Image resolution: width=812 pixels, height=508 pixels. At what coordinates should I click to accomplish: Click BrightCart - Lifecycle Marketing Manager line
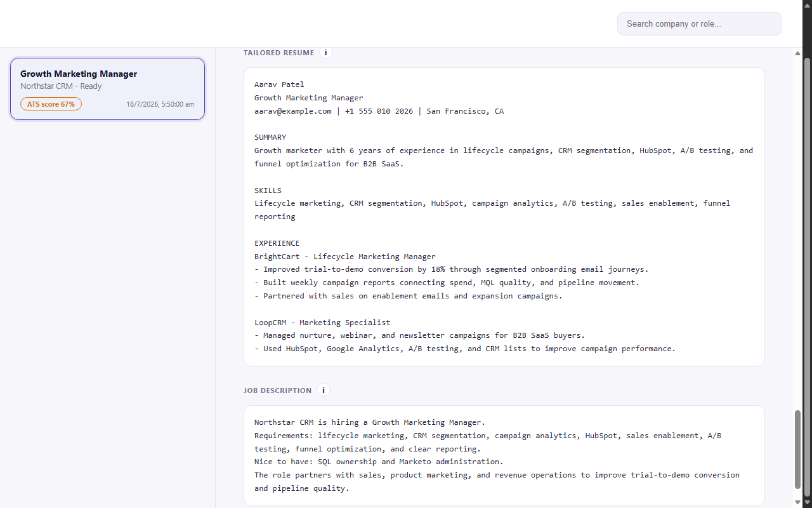(345, 257)
